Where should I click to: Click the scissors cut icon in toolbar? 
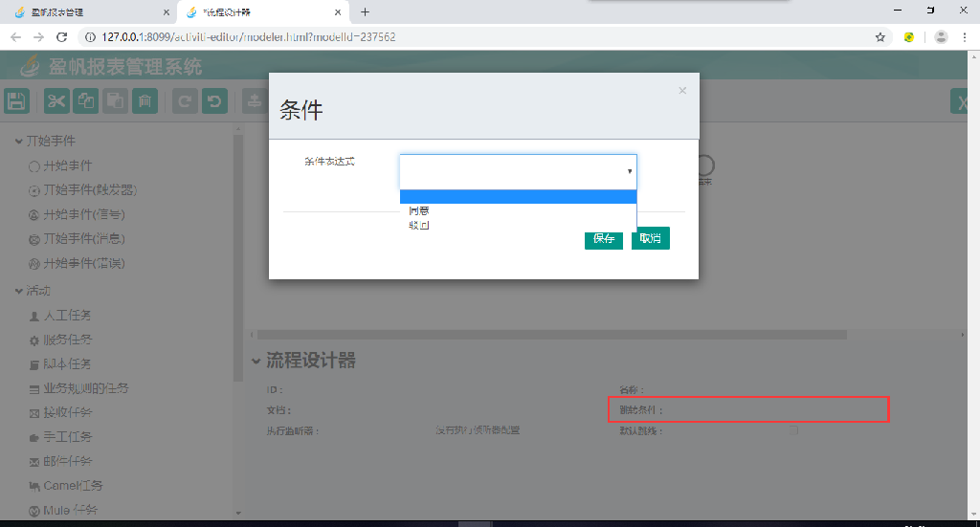pos(57,101)
